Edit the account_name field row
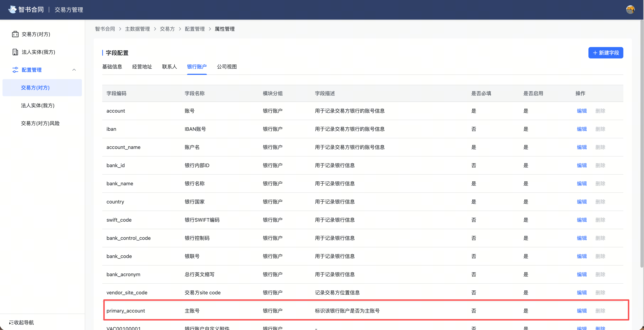This screenshot has width=644, height=330. 582,147
